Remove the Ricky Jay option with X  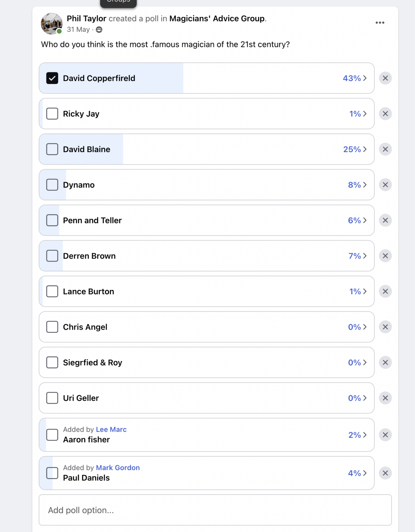point(385,114)
